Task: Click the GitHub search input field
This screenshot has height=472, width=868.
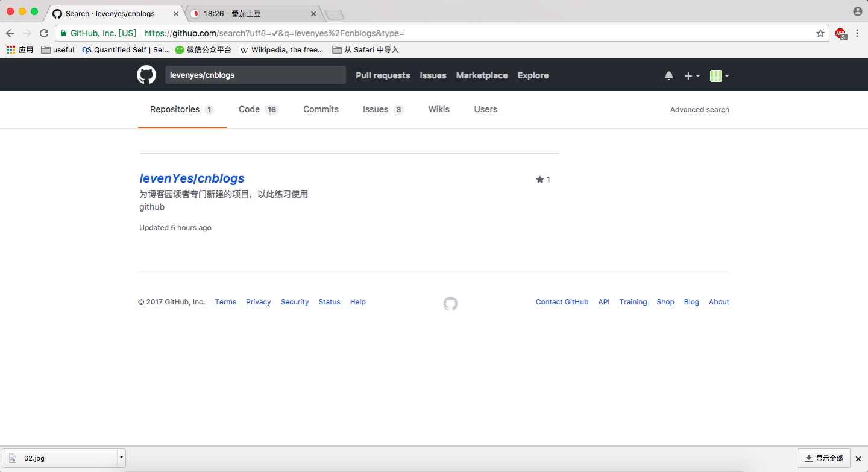Action: [256, 75]
